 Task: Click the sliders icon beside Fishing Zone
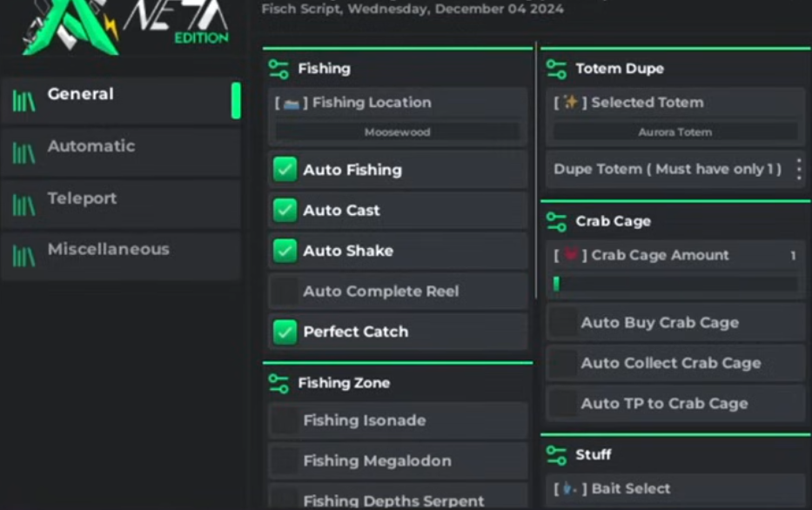(278, 383)
